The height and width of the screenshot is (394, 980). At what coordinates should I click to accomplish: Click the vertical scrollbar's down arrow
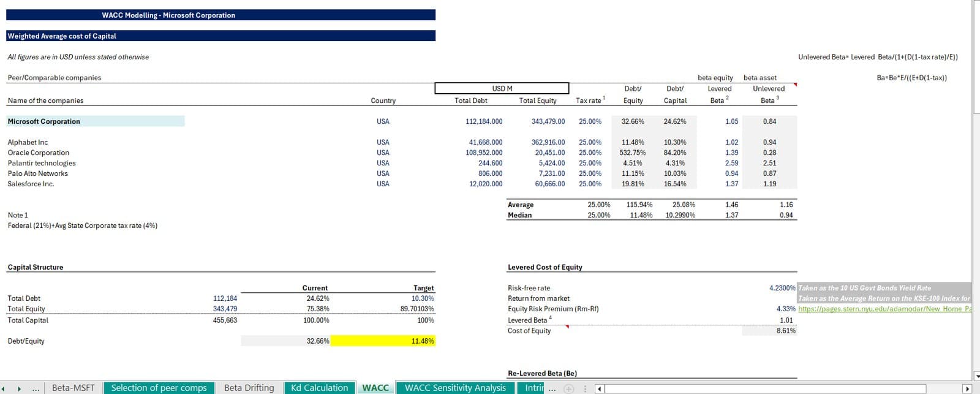(976, 376)
